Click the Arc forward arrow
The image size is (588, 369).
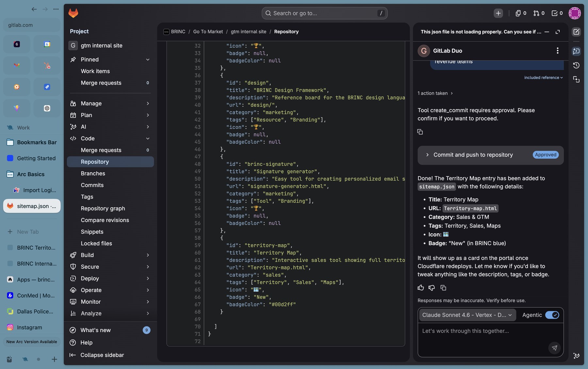[45, 9]
